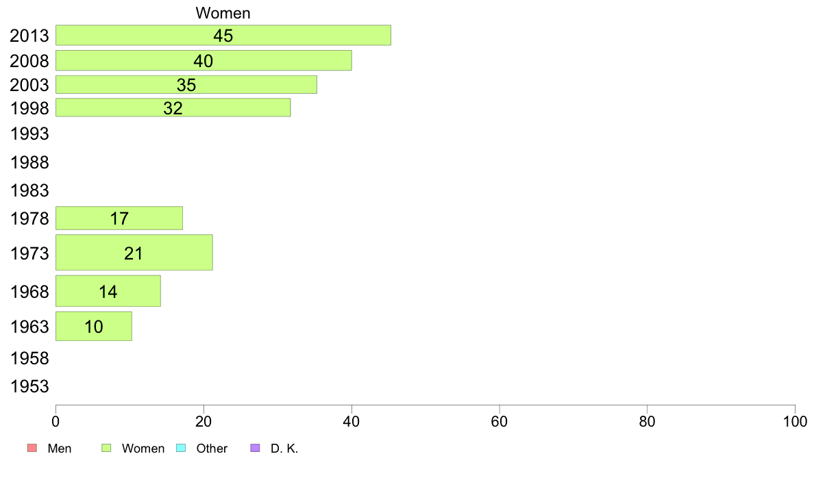814x504 pixels.
Task: Click the purple D. K. legend swatch
Action: coord(256,448)
